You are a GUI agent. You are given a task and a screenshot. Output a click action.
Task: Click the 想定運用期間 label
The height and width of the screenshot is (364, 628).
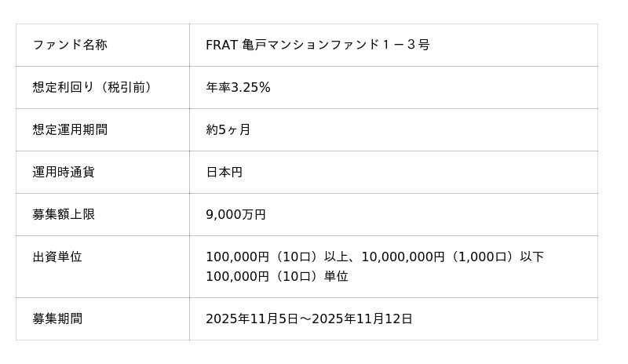pyautogui.click(x=70, y=129)
